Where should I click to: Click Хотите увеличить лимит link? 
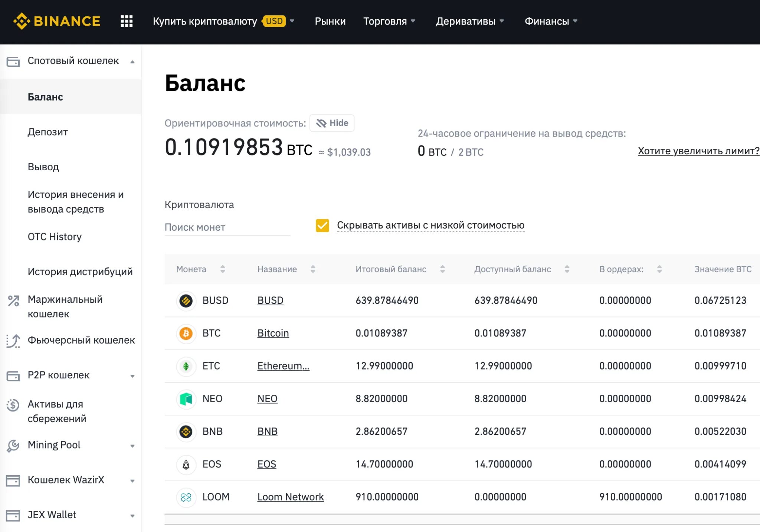point(699,151)
